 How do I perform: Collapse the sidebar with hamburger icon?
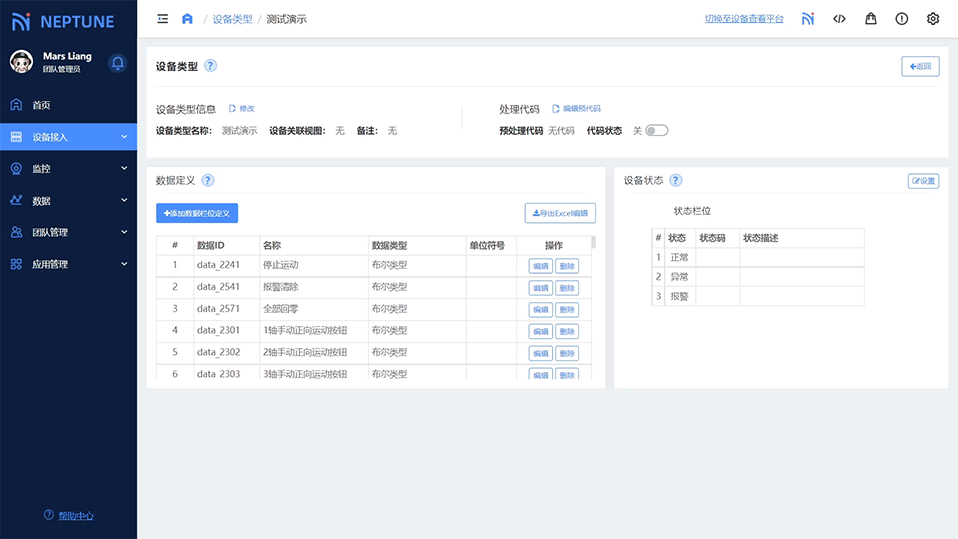(x=163, y=19)
